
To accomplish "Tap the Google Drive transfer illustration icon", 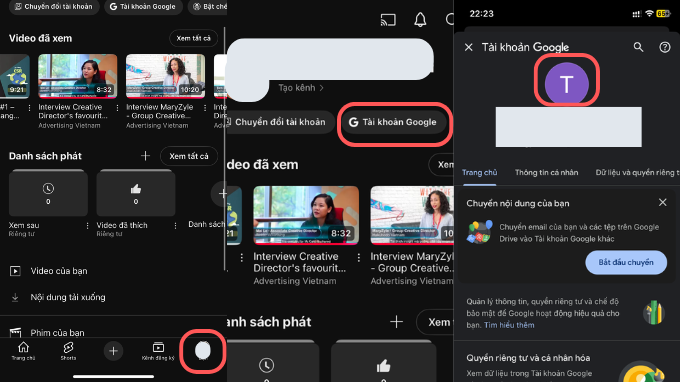I will tap(480, 232).
